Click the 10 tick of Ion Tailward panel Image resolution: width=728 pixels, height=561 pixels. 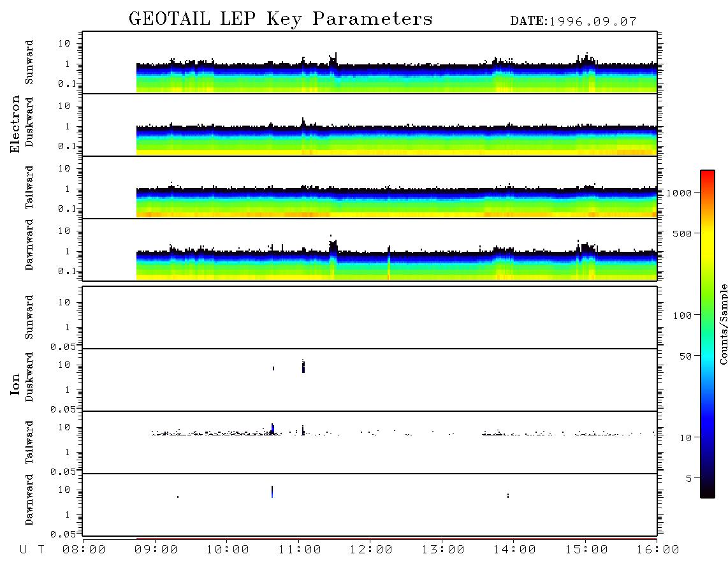pos(64,428)
